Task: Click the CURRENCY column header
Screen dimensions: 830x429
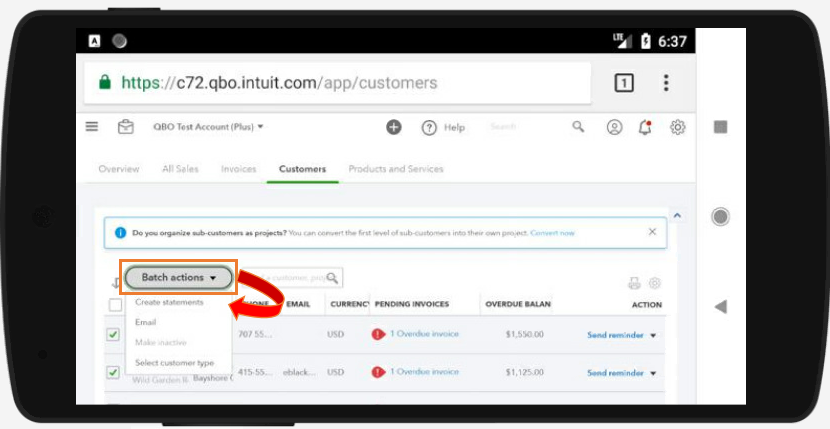Action: [x=349, y=305]
